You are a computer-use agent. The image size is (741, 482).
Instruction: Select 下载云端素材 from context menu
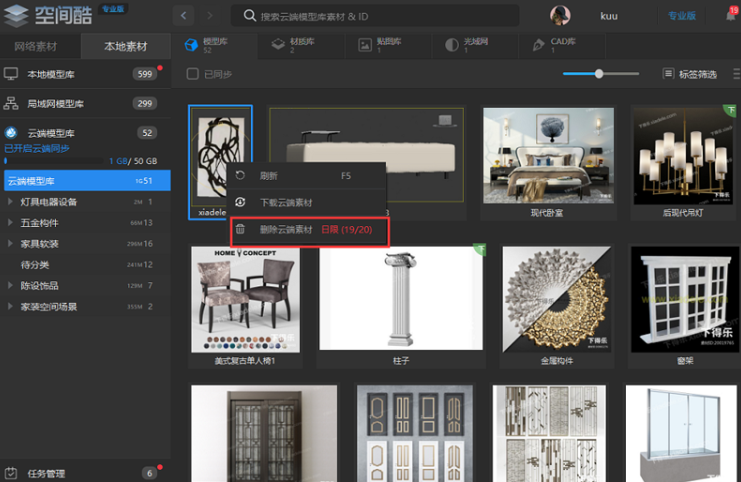pyautogui.click(x=285, y=202)
